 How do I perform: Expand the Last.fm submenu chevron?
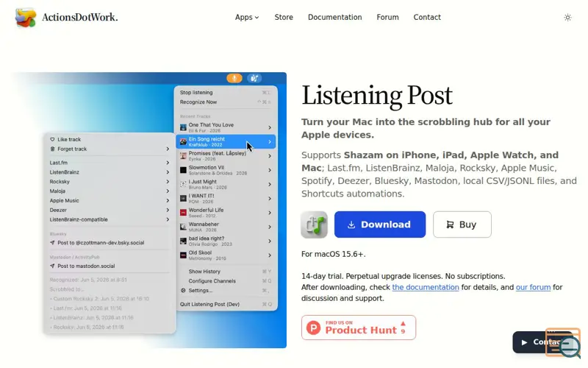(168, 163)
